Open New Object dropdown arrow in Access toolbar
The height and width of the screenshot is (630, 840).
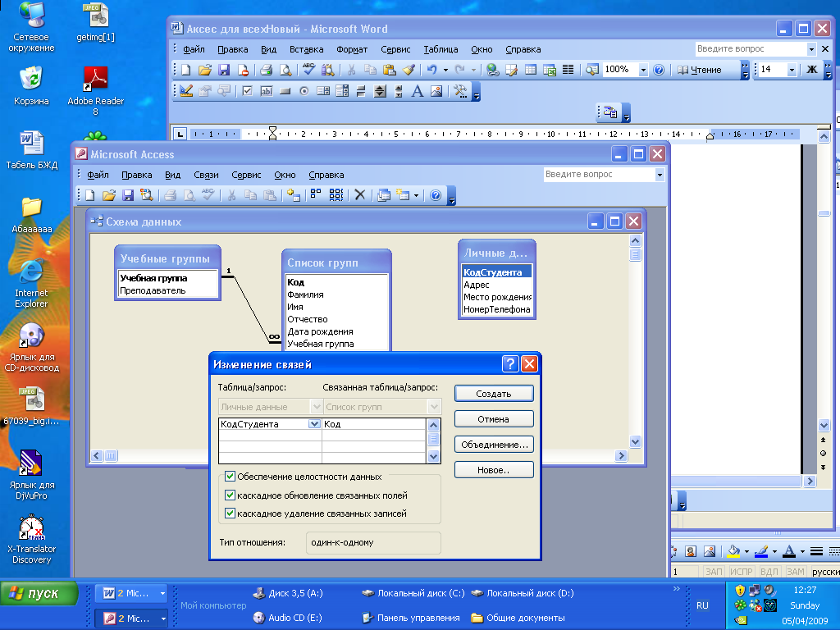(416, 195)
